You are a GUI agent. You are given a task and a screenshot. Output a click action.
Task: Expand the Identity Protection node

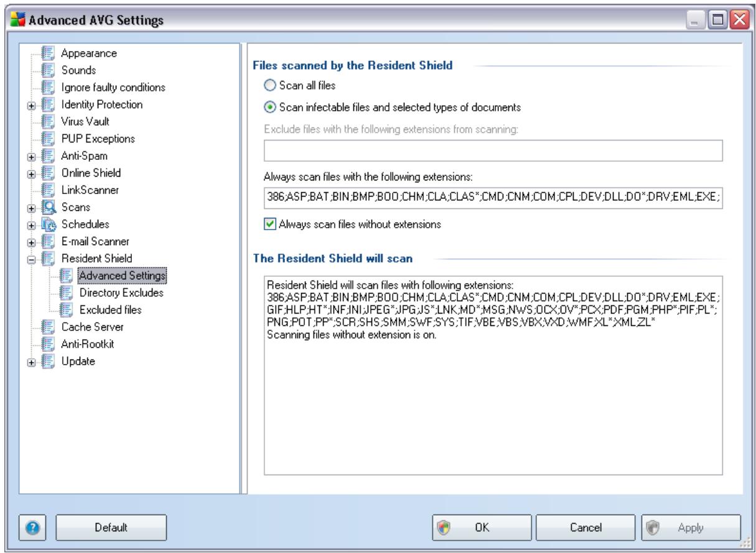point(31,105)
